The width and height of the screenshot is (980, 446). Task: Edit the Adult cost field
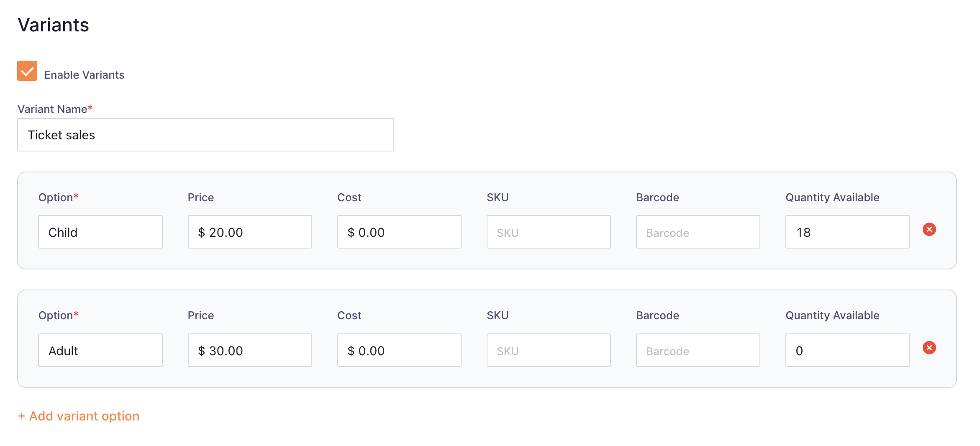399,350
